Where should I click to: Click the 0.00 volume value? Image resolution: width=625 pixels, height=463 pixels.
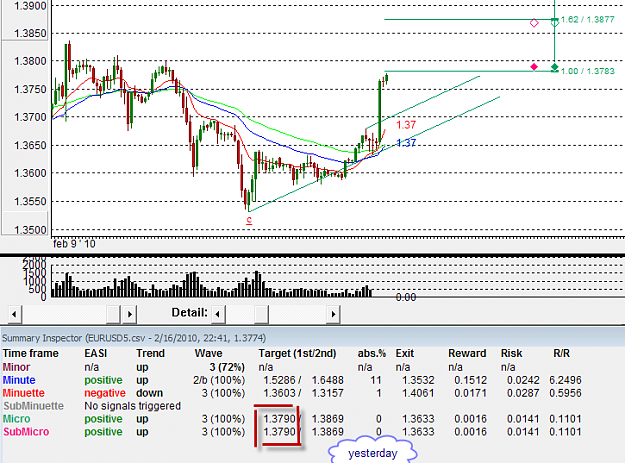tap(406, 297)
